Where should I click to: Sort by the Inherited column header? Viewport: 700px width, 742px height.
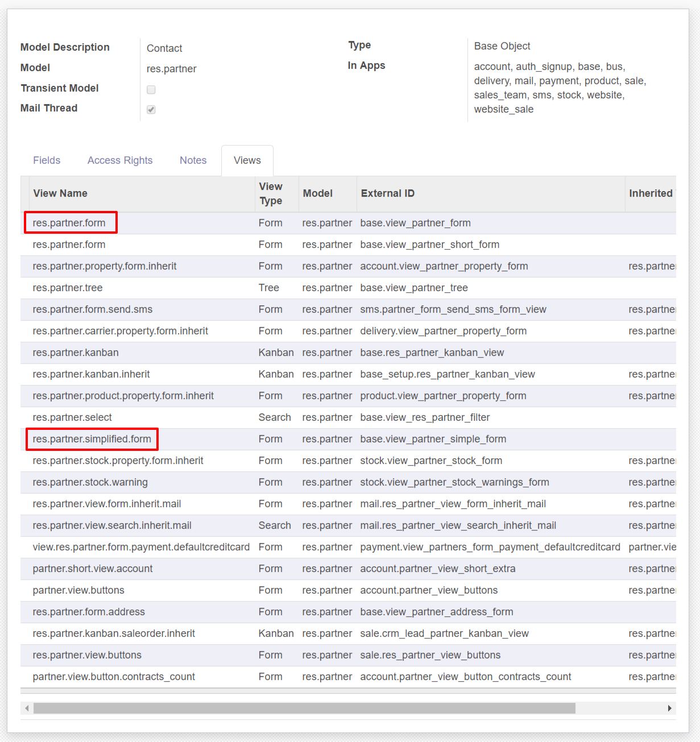coord(651,193)
